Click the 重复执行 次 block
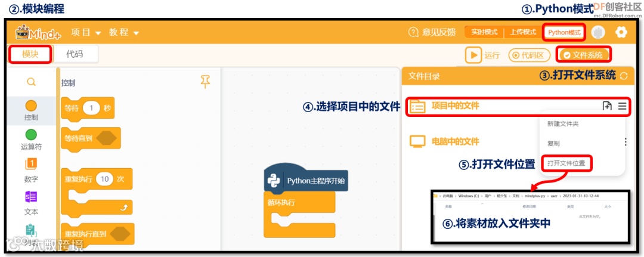This screenshot has height=257, width=644. click(97, 191)
